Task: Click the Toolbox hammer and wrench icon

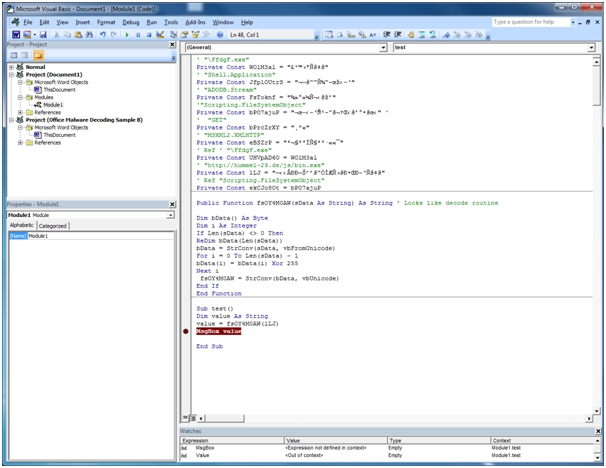Action: 206,35
